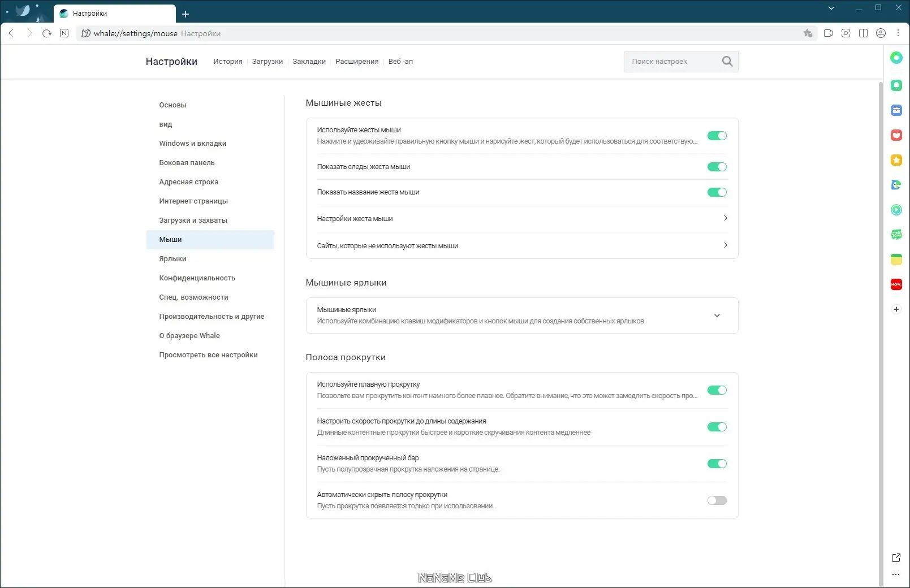Image resolution: width=910 pixels, height=588 pixels.
Task: Disable the 'Используйте жесты мыши' toggle
Action: tap(717, 136)
